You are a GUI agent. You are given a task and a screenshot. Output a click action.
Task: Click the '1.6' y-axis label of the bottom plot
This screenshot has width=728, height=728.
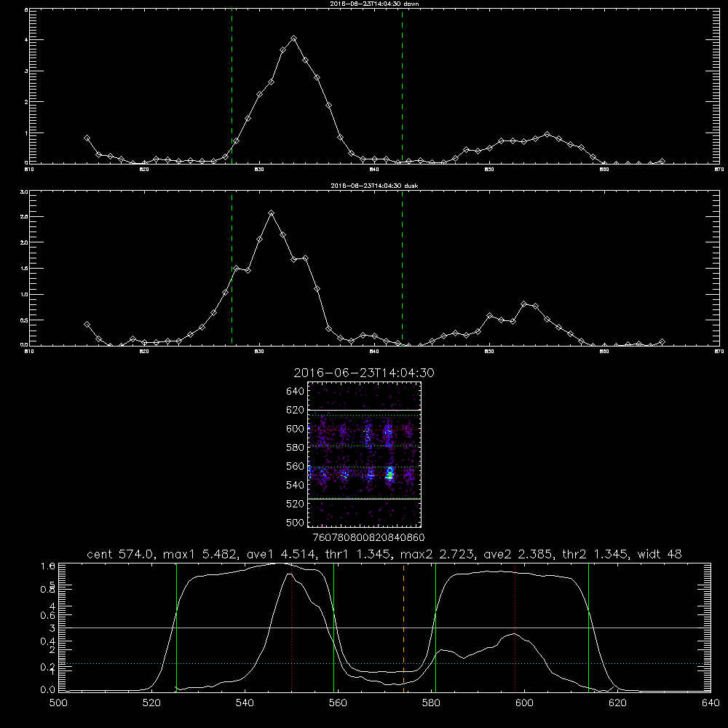[x=48, y=566]
